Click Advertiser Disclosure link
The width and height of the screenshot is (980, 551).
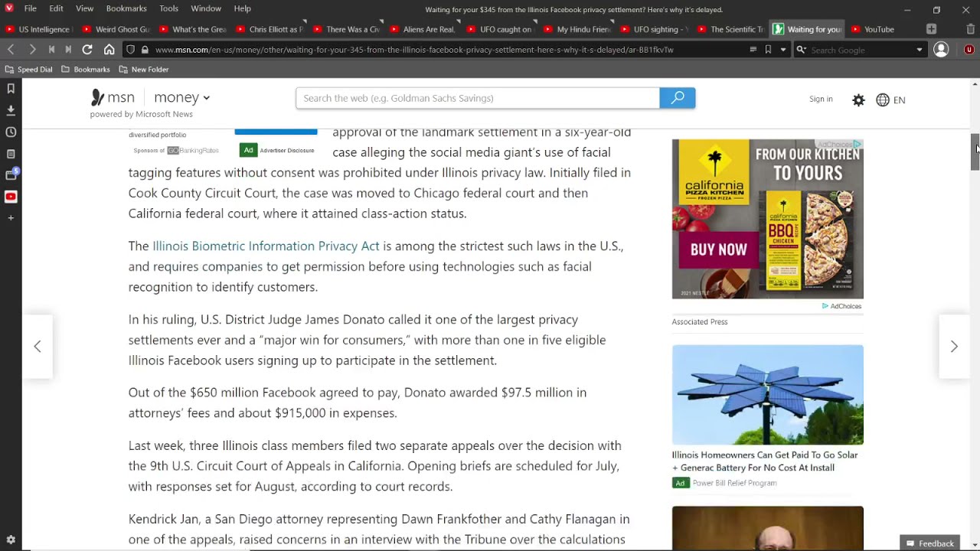[x=287, y=150]
